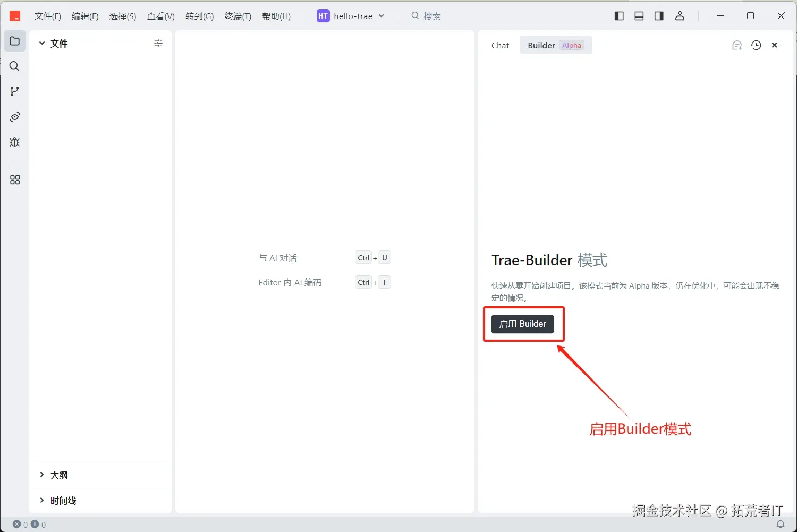797x532 pixels.
Task: Click the HT project badge icon
Action: pos(323,16)
